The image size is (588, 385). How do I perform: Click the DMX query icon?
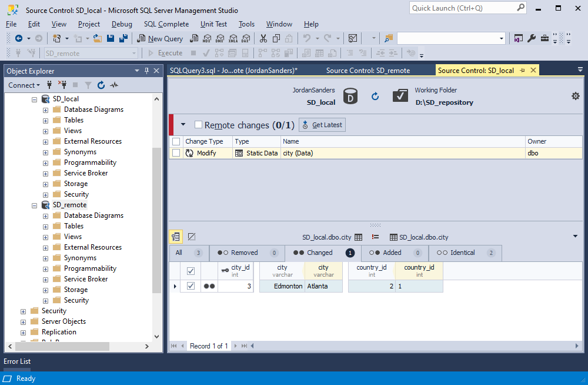click(220, 38)
